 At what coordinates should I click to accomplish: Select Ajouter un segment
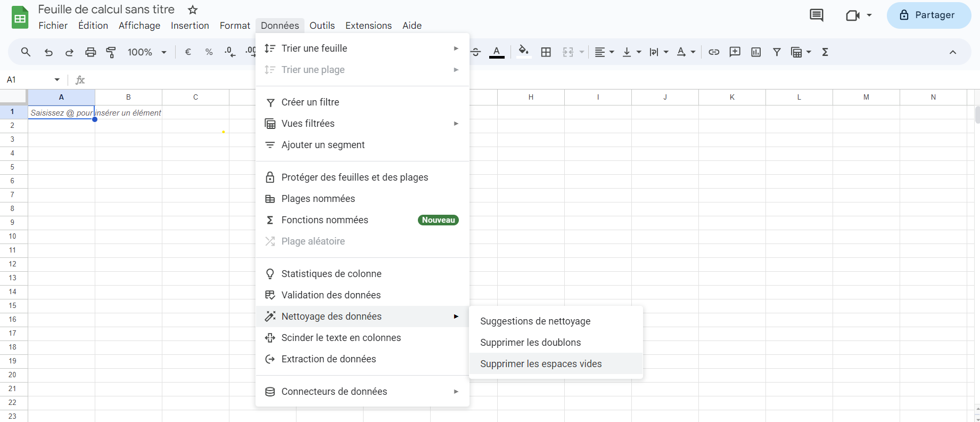tap(363, 145)
